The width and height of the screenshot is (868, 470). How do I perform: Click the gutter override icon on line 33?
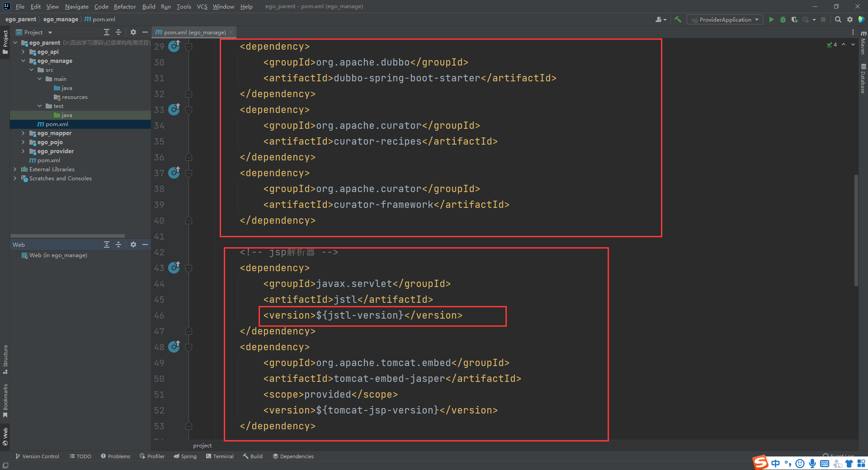pos(174,109)
